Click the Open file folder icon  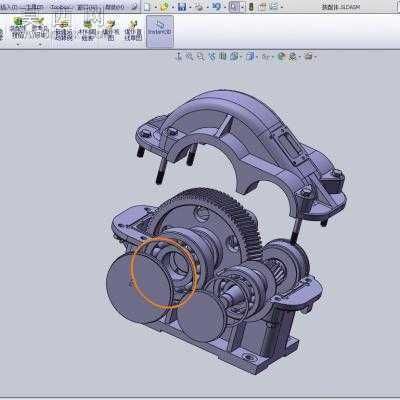pyautogui.click(x=164, y=7)
